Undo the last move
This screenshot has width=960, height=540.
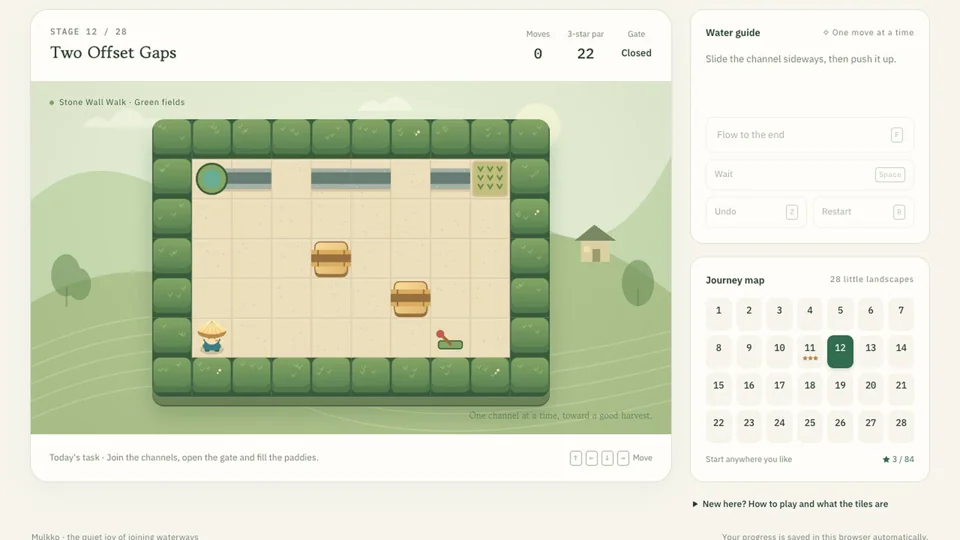[756, 212]
